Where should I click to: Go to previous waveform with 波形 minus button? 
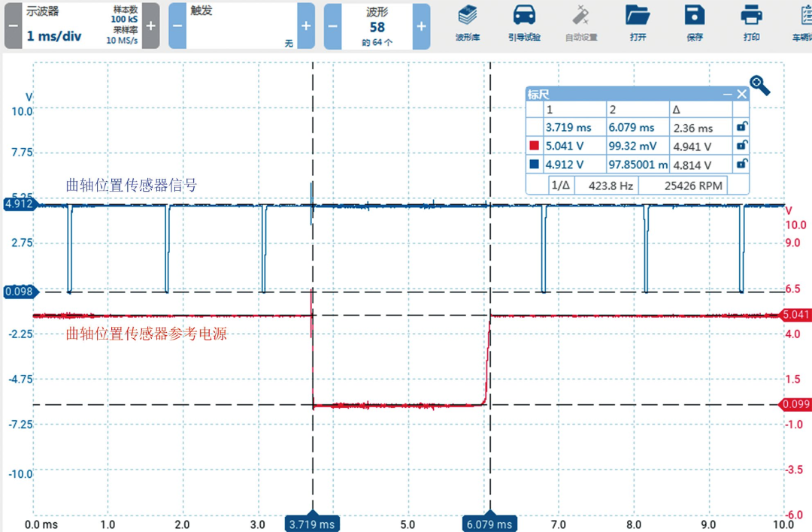[x=333, y=26]
